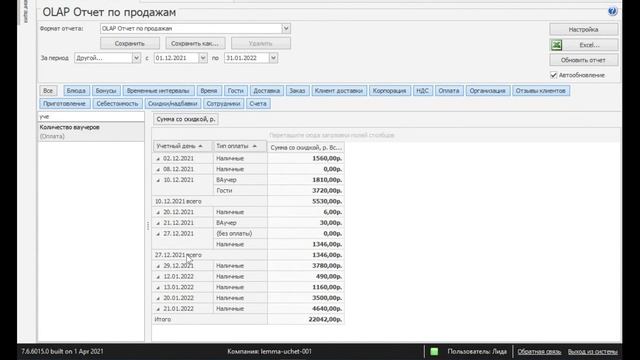Select the Гости filter tab
640x360 pixels.
236,91
